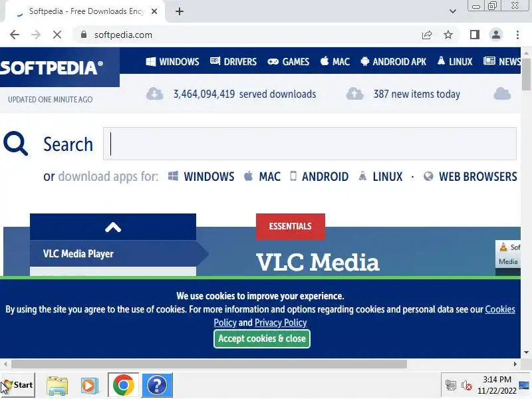Click the Chrome taskbar icon
Image resolution: width=532 pixels, height=399 pixels.
click(x=124, y=385)
